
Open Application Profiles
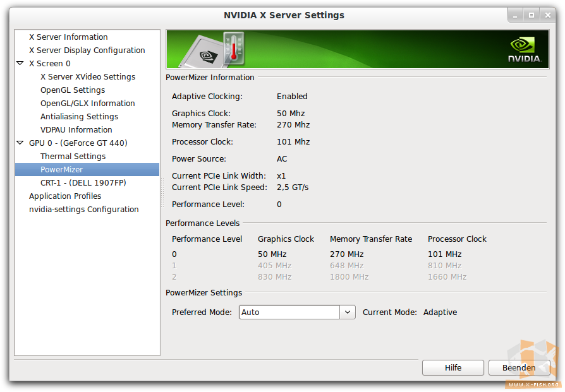[x=65, y=196]
